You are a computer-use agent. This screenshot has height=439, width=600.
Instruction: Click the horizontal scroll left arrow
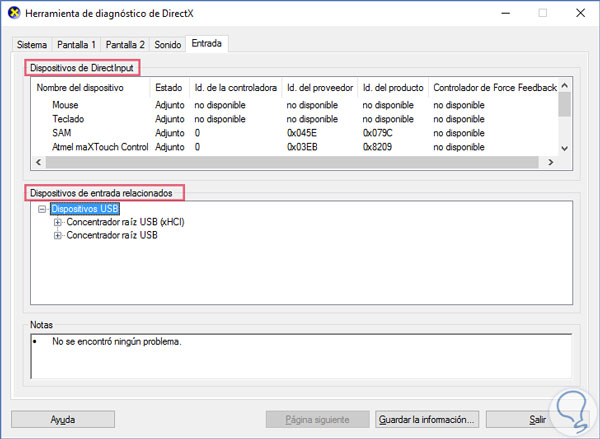click(38, 162)
